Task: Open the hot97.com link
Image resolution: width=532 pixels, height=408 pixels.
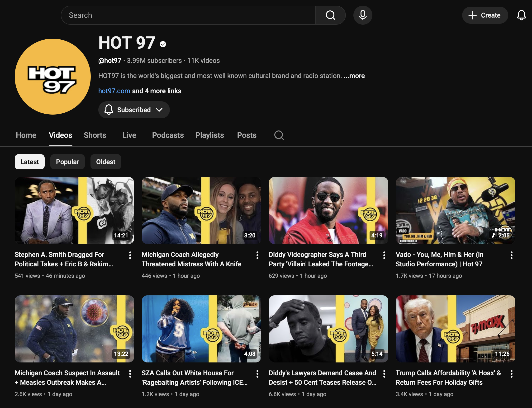Action: (x=114, y=91)
